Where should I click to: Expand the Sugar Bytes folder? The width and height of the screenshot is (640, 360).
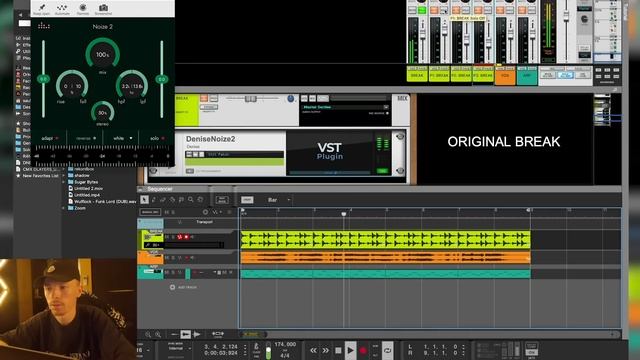[x=63, y=182]
